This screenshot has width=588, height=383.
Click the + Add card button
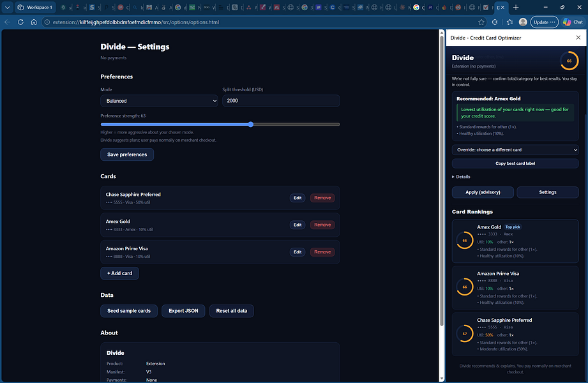click(119, 273)
